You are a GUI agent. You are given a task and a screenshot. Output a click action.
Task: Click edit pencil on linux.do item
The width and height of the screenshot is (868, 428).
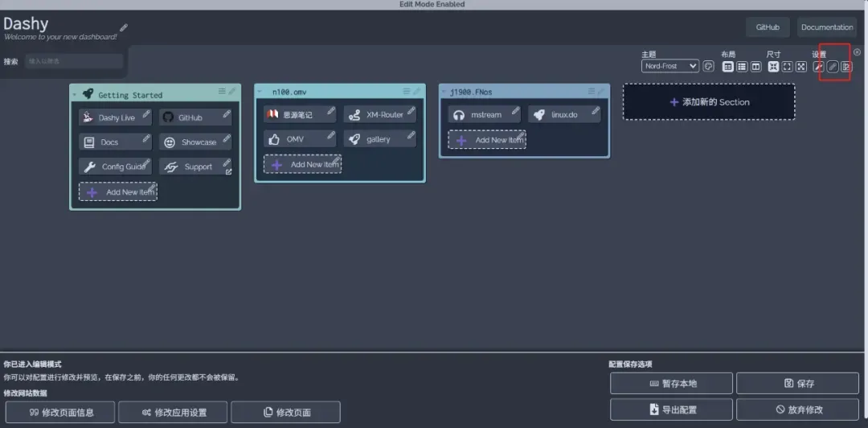point(596,111)
